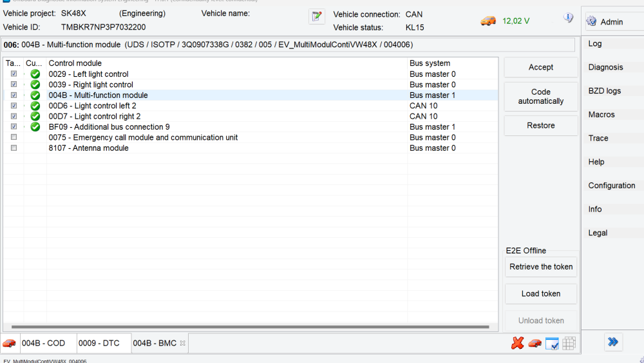Click the grid table icon in bottom toolbar
644x363 pixels.
[569, 343]
